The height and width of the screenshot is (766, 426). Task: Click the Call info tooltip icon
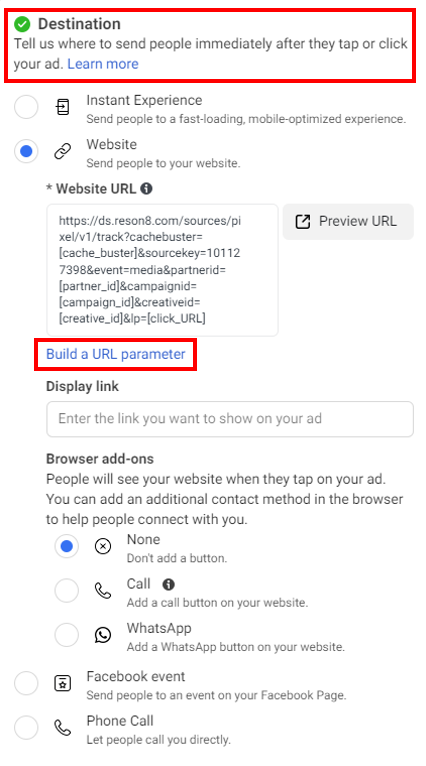pyautogui.click(x=169, y=584)
